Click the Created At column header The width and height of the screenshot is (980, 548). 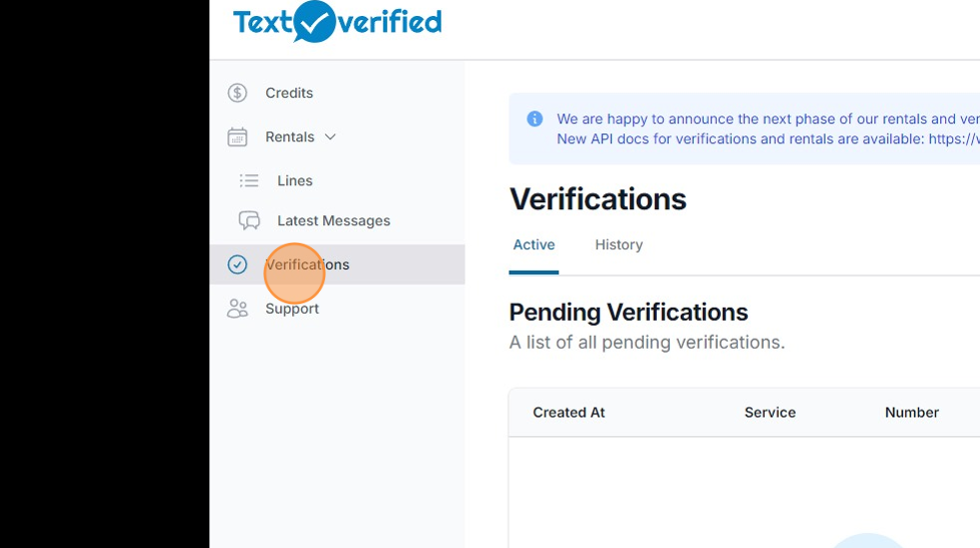[x=568, y=412]
